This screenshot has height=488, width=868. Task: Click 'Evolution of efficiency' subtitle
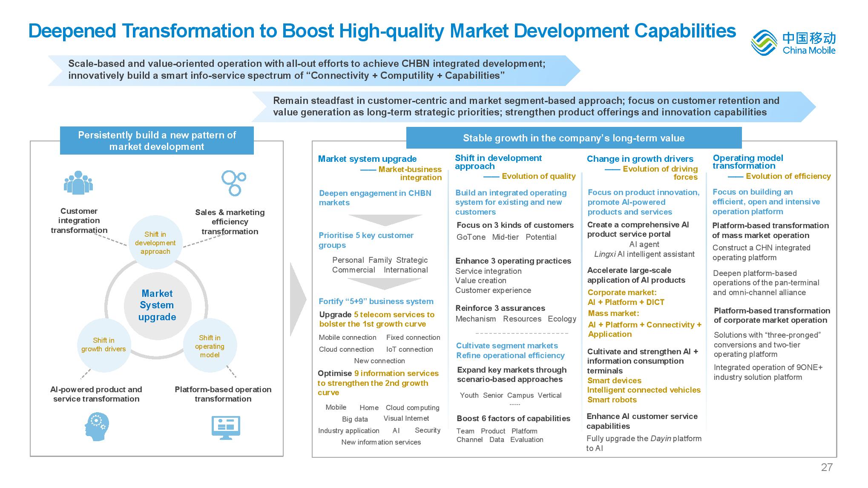[788, 176]
